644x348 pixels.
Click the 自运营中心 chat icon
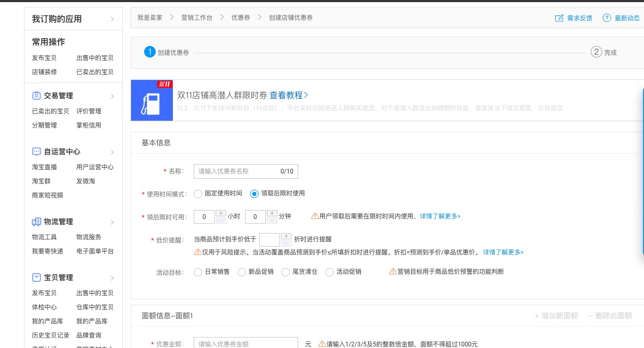coord(37,152)
